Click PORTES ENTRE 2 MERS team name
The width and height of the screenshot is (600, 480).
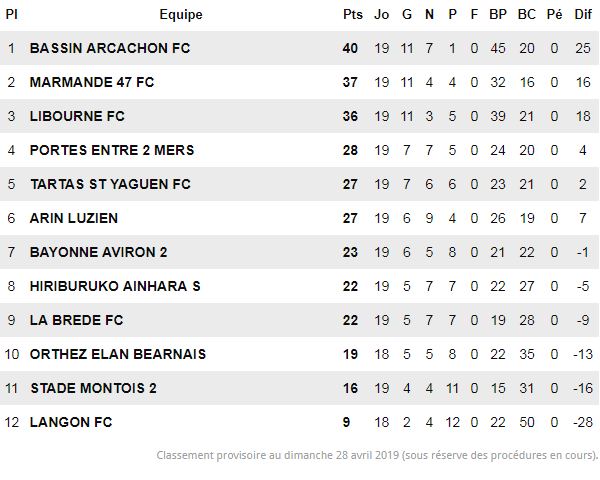pyautogui.click(x=112, y=150)
